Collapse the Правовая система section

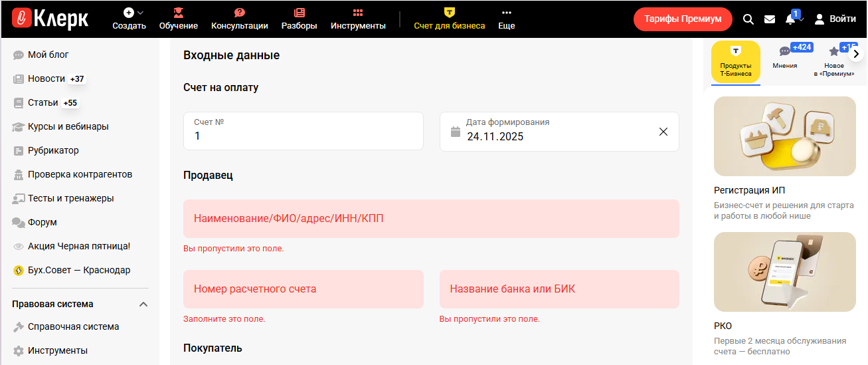click(143, 304)
